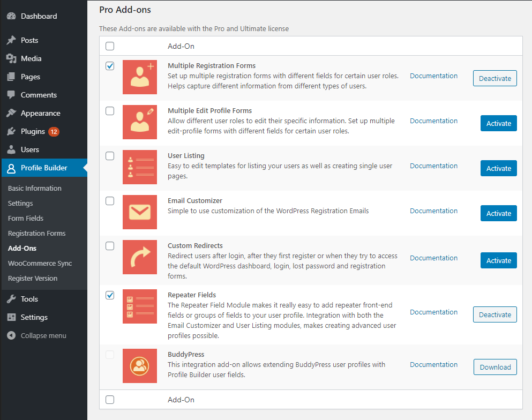Open Register Version submenu item

tap(33, 278)
